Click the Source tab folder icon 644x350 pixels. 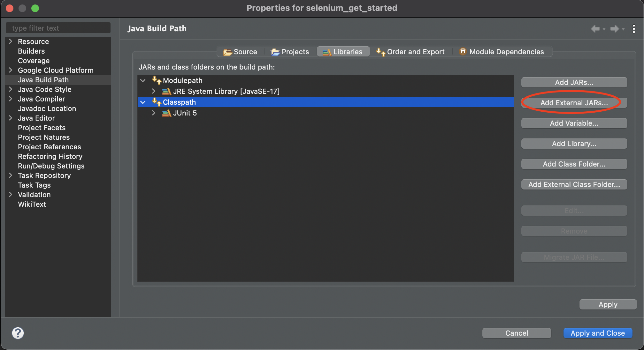pyautogui.click(x=227, y=52)
